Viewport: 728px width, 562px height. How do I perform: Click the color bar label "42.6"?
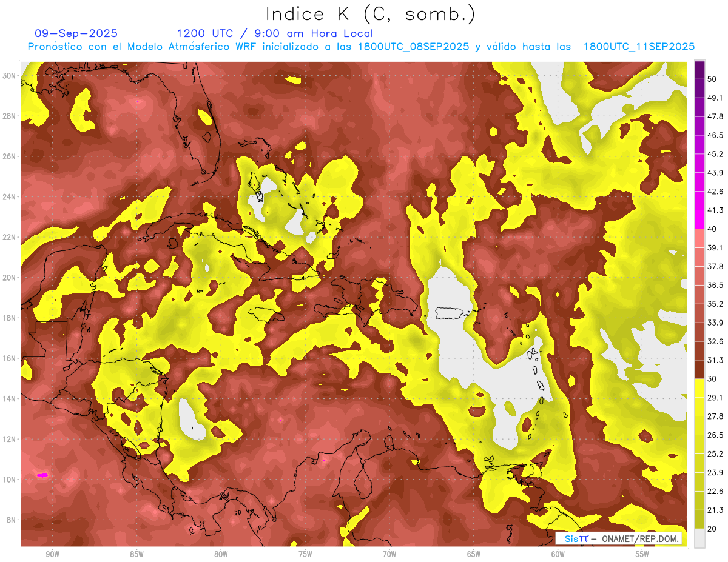click(715, 192)
